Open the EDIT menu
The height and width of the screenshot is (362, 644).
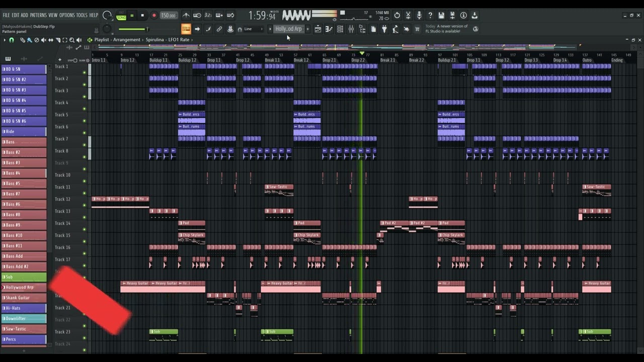click(x=15, y=15)
